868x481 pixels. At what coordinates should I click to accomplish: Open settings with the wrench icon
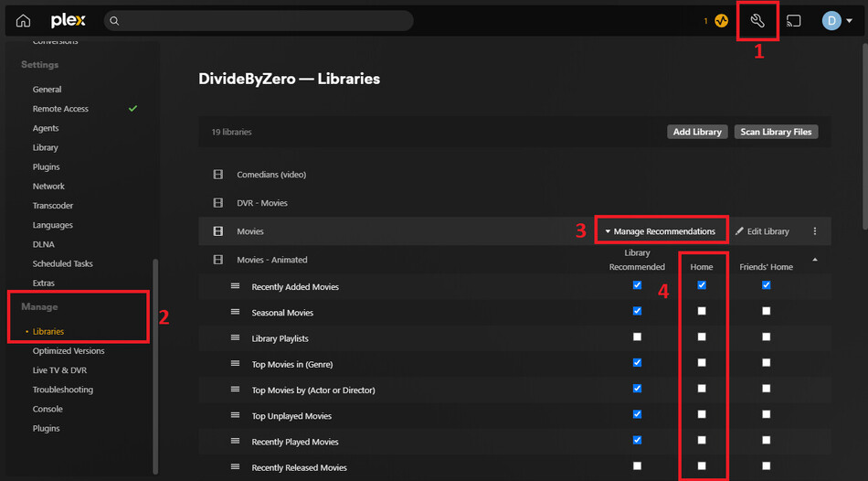tap(757, 21)
